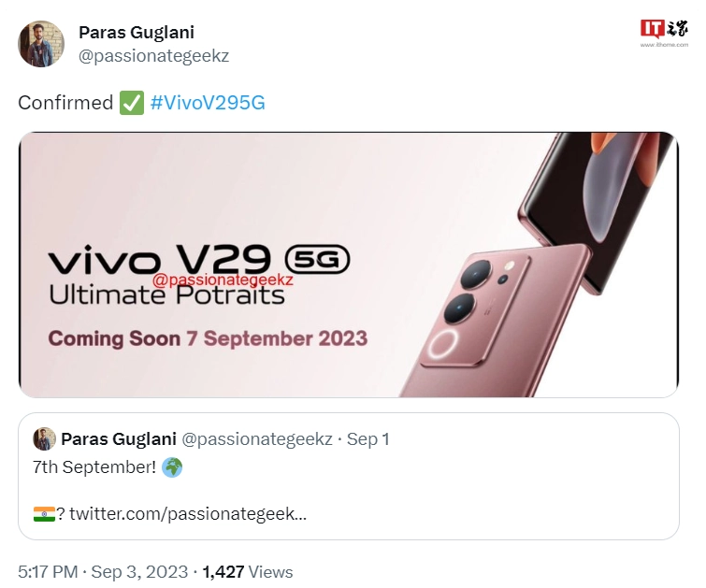Open the quoted tweet card text "7th September!"
Screen dimensions: 706x588
click(x=94, y=467)
